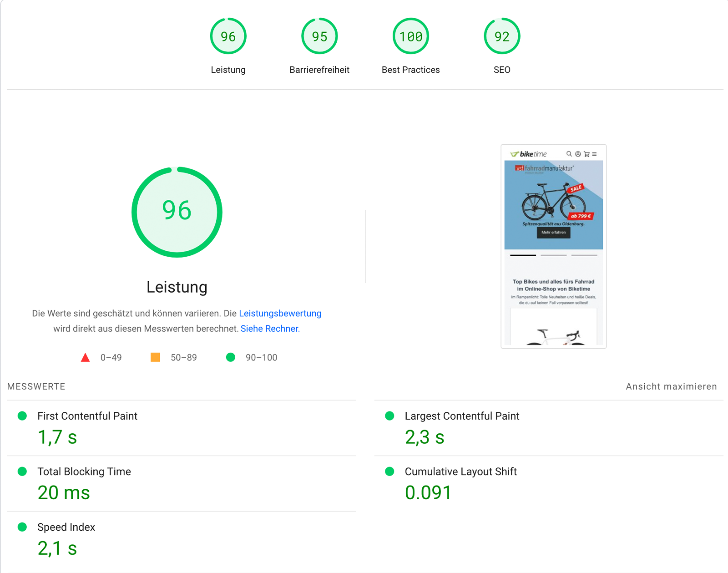This screenshot has height=573, width=728.
Task: Click the biketime page screenshot thumbnail
Action: (553, 246)
